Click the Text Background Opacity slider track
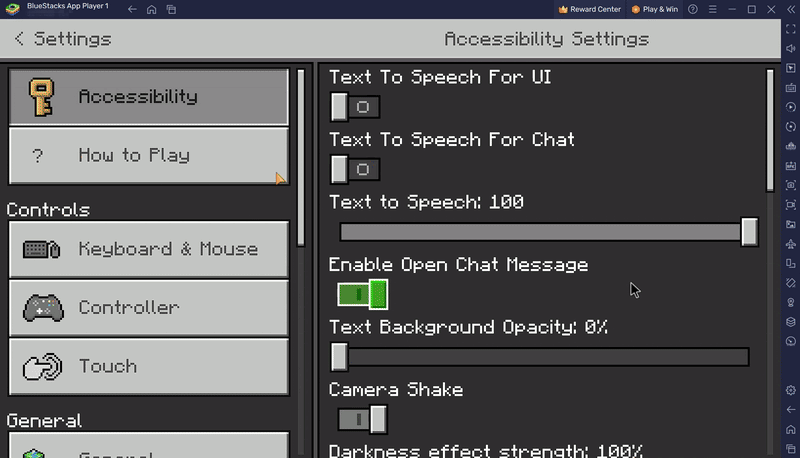Screen dimensions: 800x458 (x=545, y=357)
